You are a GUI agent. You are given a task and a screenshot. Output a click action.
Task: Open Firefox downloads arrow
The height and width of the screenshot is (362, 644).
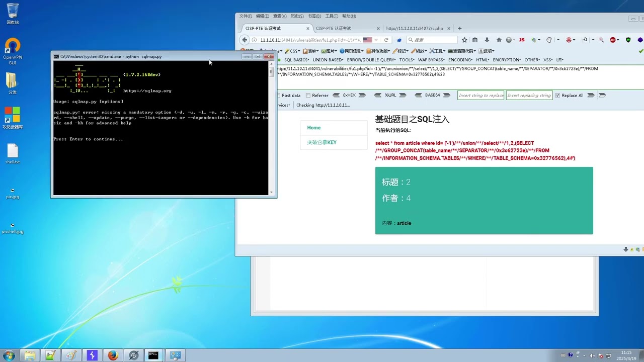click(x=487, y=40)
